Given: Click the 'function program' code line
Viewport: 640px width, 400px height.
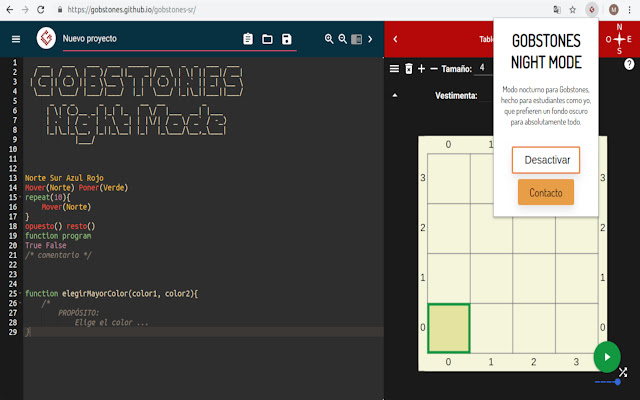Looking at the screenshot, I should coord(58,236).
